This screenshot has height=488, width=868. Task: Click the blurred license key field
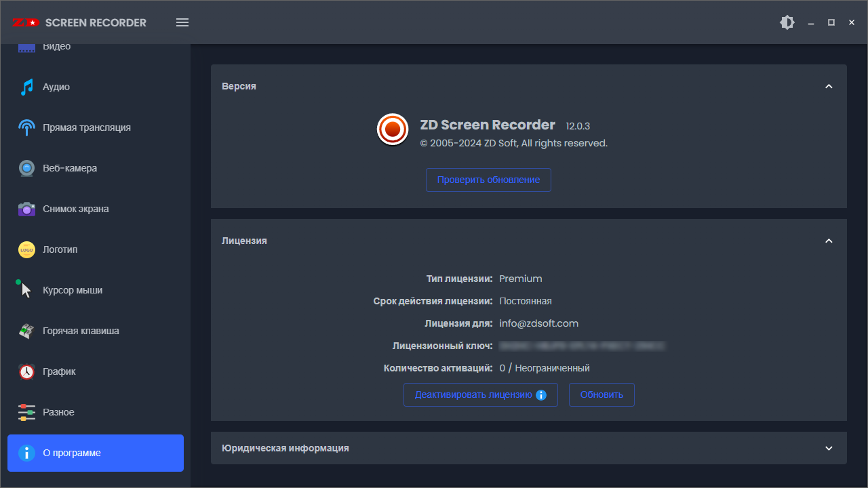pos(581,346)
